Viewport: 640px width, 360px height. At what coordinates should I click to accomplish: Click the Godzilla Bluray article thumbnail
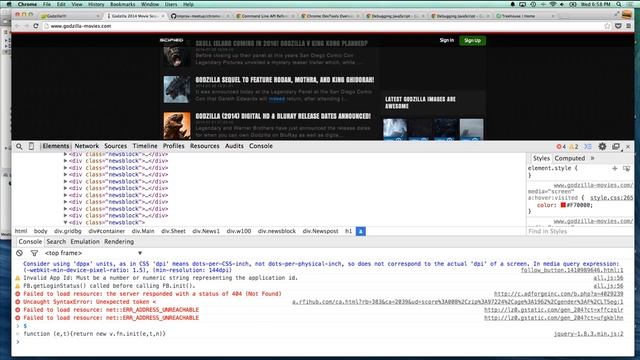177,126
